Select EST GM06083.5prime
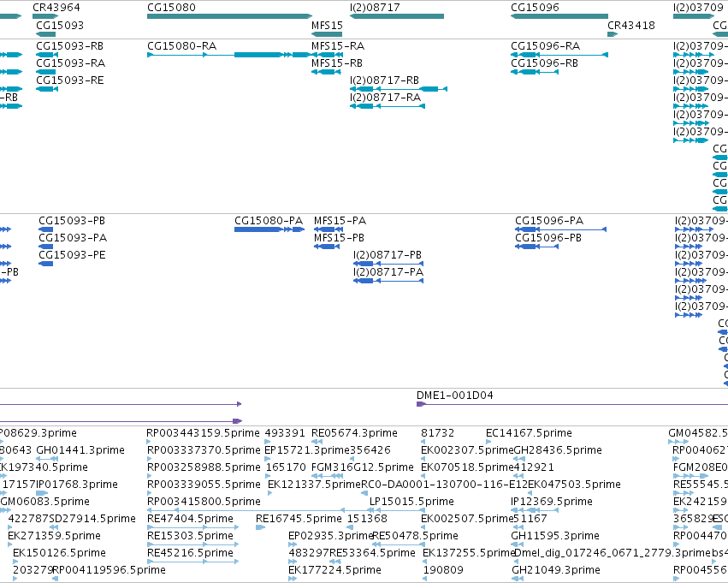The width and height of the screenshot is (728, 583). 45,502
